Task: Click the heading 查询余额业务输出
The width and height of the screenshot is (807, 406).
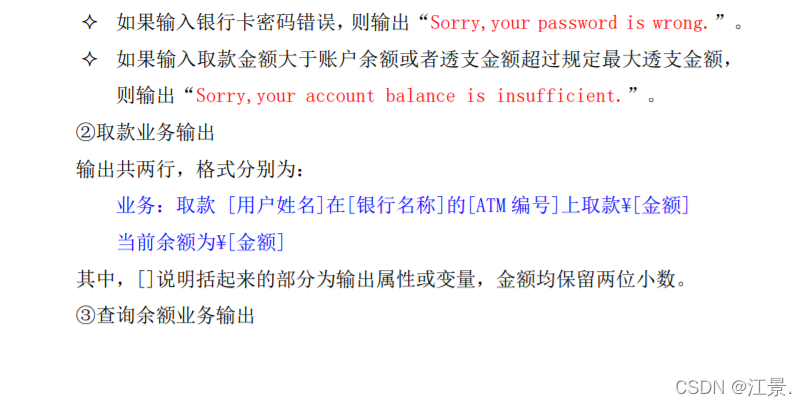Action: (176, 315)
